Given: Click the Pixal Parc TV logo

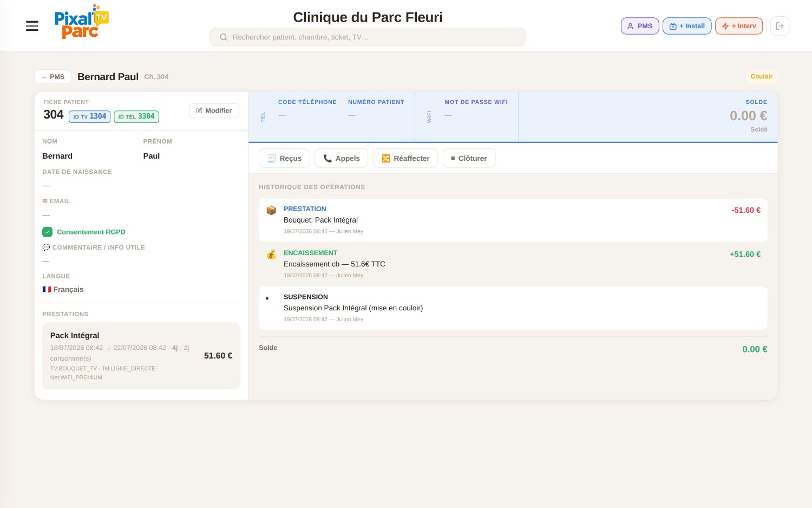Looking at the screenshot, I should point(82,22).
